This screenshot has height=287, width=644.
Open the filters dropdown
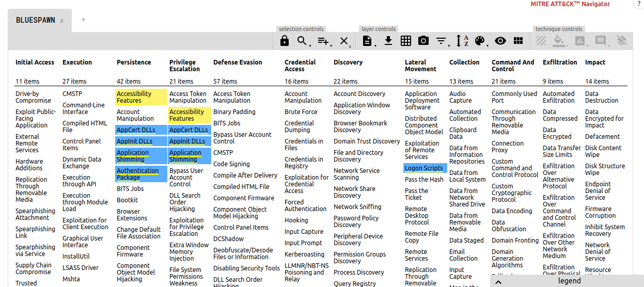[441, 41]
